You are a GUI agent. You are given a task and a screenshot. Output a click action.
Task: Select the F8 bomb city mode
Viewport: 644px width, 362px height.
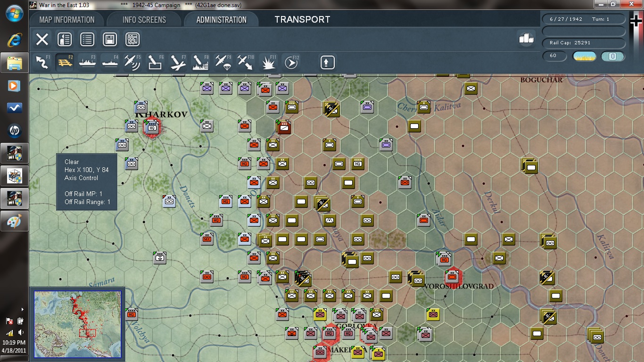point(200,62)
